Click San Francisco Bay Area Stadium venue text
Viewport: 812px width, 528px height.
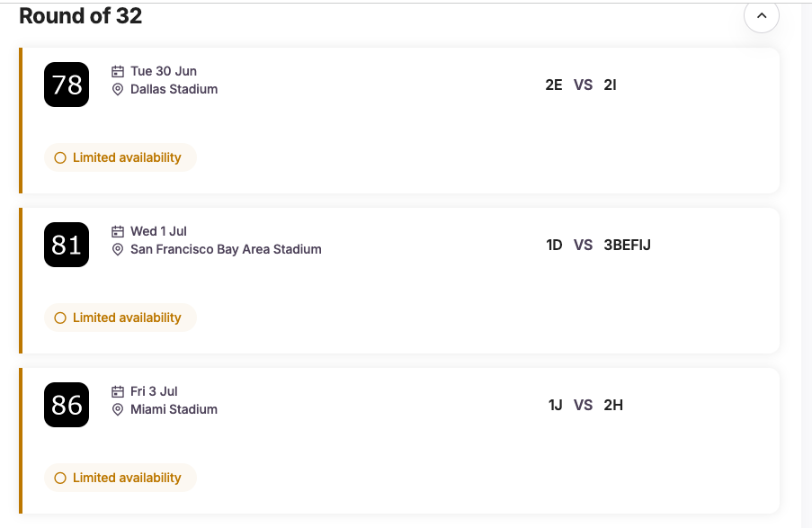(x=226, y=249)
